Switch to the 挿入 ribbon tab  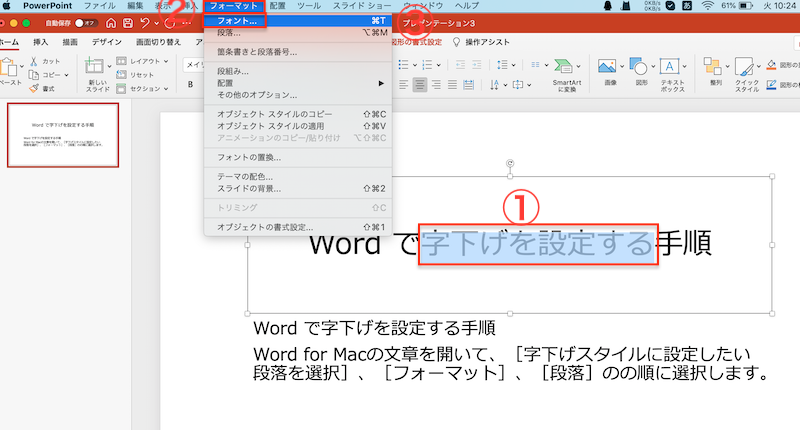41,42
